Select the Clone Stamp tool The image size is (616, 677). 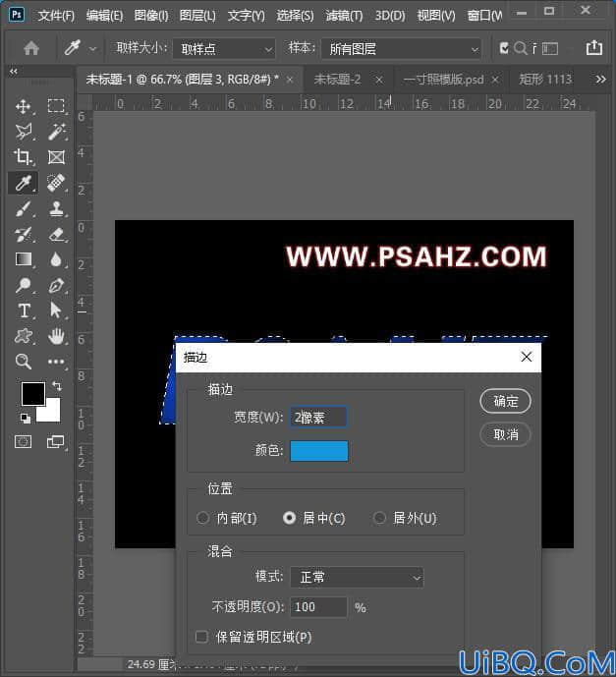tap(56, 208)
